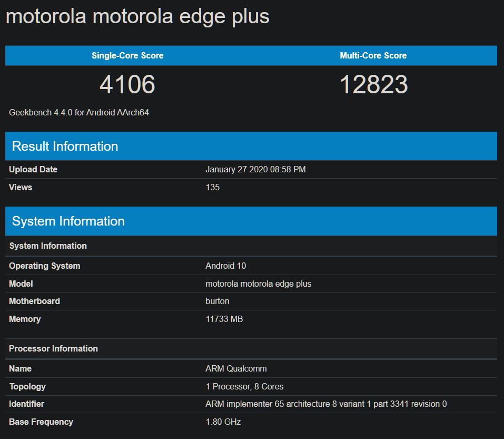Viewport: 504px width, 439px height.
Task: Click the Views label
Action: [21, 187]
